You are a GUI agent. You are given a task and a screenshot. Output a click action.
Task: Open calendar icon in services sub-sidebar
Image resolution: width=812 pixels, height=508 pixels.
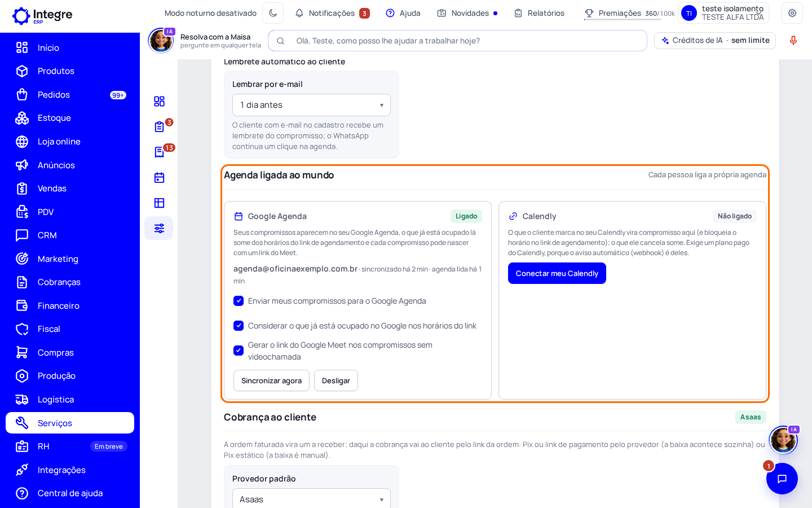(x=159, y=177)
